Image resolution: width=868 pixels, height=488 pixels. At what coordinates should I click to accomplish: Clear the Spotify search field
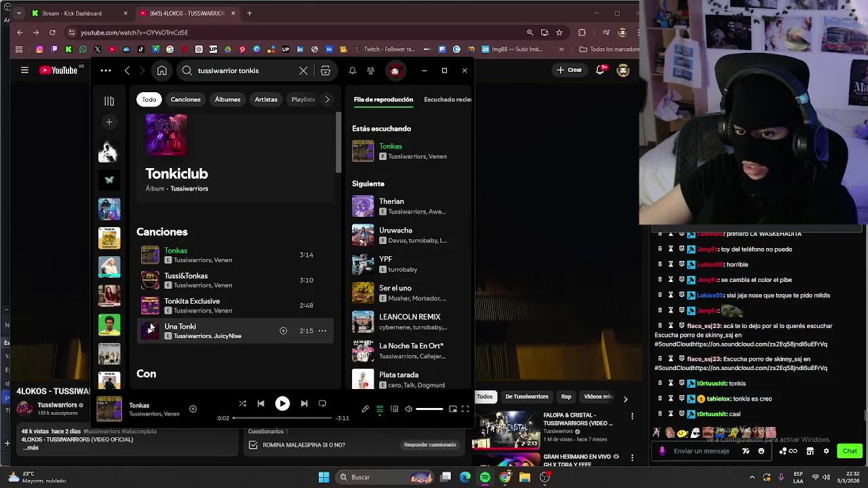tap(303, 70)
